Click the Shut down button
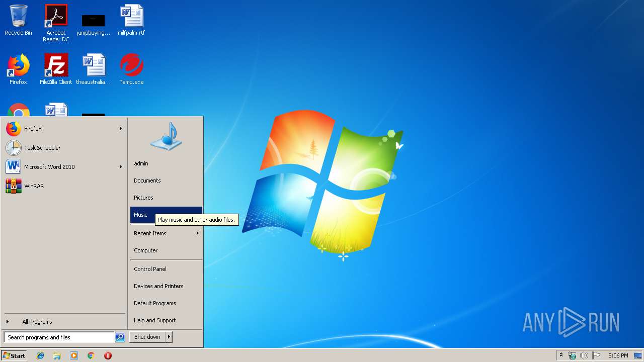644x362 pixels. pyautogui.click(x=147, y=337)
